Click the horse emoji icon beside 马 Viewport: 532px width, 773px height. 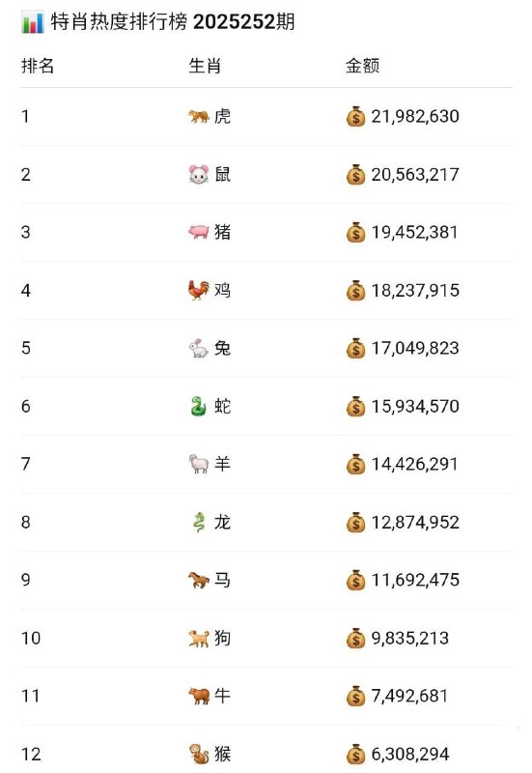coord(199,581)
